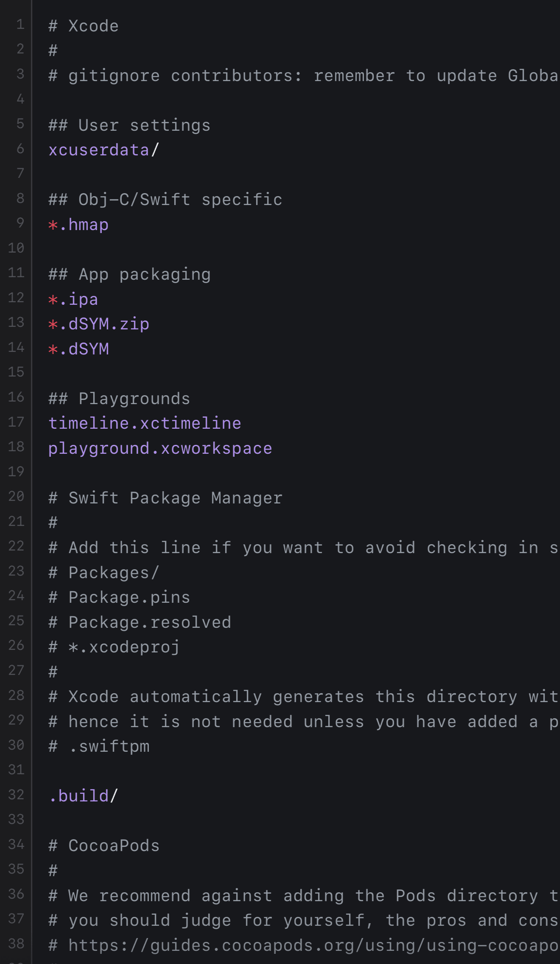Click the '# Xcode' header comment
This screenshot has height=964, width=560.
click(x=84, y=26)
